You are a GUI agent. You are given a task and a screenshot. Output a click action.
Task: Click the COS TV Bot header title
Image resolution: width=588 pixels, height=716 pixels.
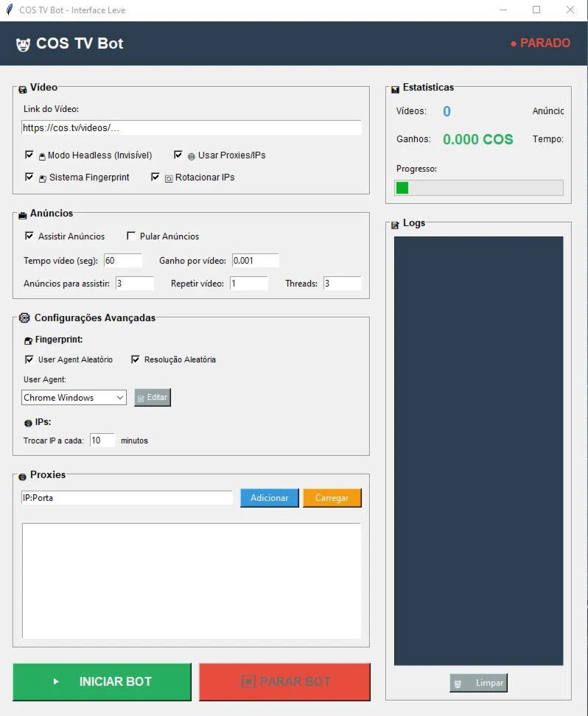[x=80, y=44]
